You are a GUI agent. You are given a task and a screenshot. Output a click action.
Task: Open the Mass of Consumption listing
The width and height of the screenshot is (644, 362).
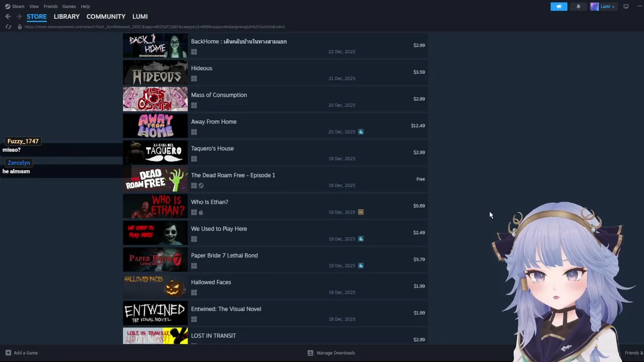click(275, 99)
